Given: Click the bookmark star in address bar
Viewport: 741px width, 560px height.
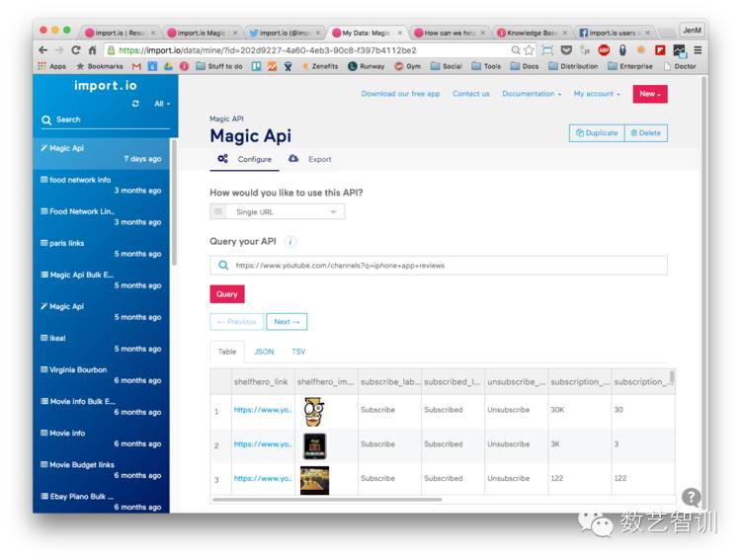Looking at the screenshot, I should [x=529, y=50].
